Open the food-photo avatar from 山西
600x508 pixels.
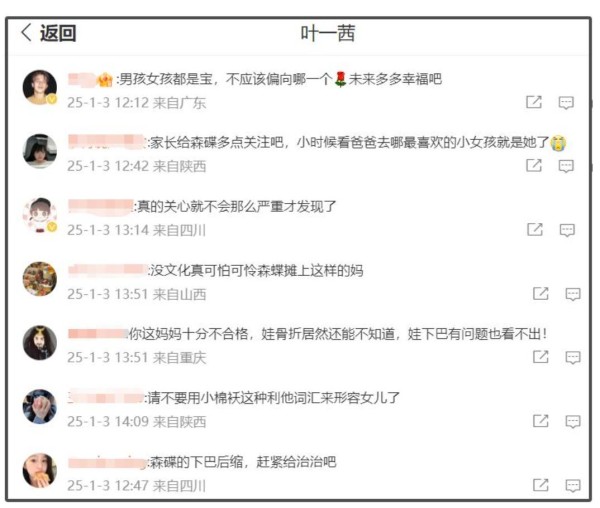point(40,279)
